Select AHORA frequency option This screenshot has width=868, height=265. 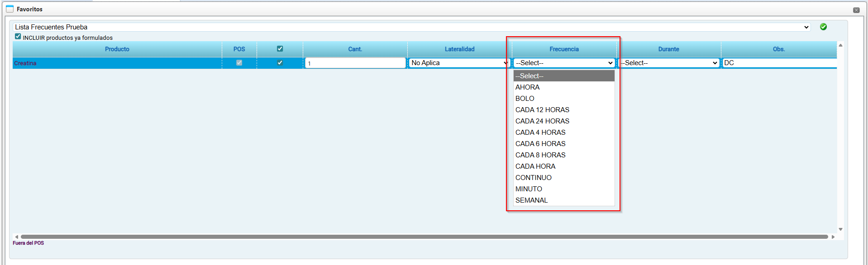pyautogui.click(x=564, y=87)
